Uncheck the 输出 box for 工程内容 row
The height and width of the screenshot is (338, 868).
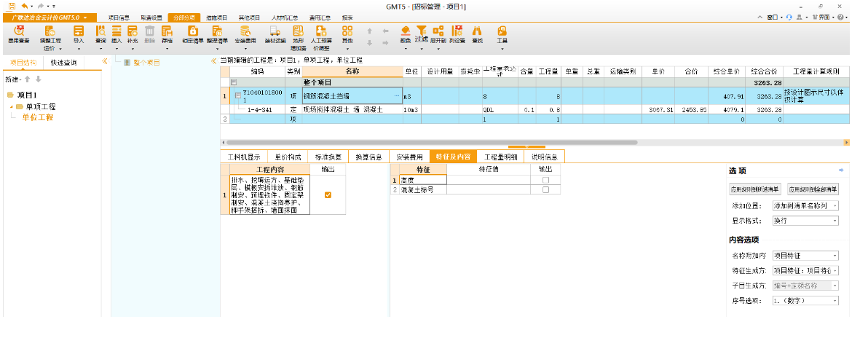point(328,194)
